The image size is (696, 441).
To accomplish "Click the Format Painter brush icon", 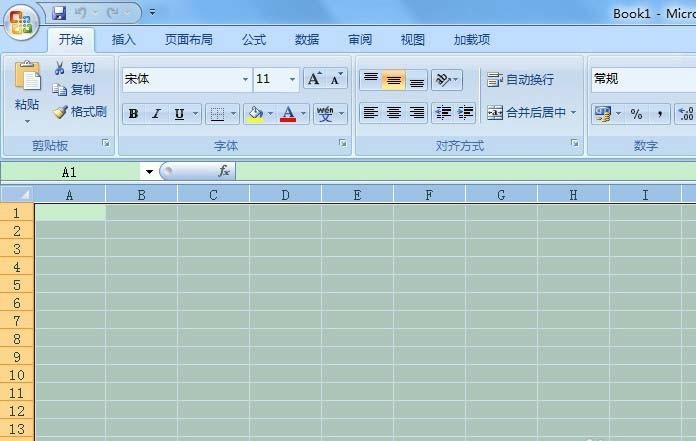I will tap(60, 112).
